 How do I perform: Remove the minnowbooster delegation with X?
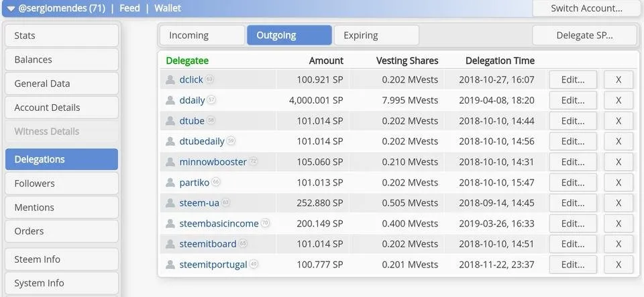619,162
